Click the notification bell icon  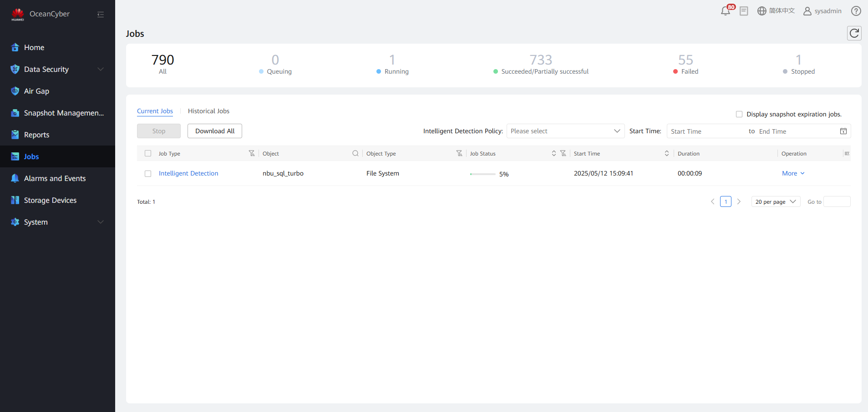pyautogui.click(x=725, y=11)
